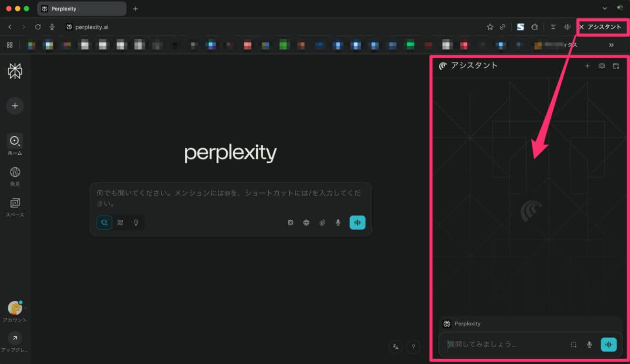Click the profile icon in the title bar
The width and height of the screenshot is (630, 364).
(x=620, y=8)
